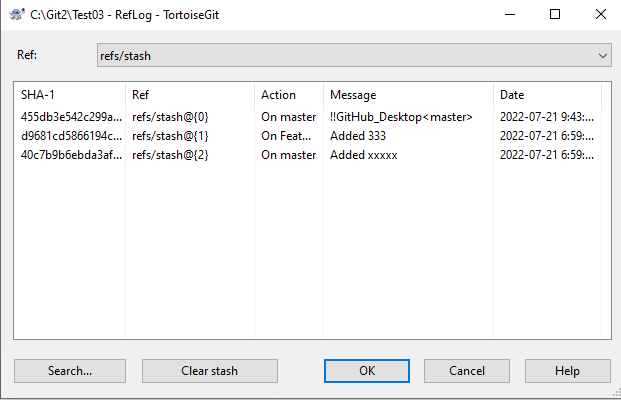
Task: Click the Clear stash button
Action: [x=210, y=371]
